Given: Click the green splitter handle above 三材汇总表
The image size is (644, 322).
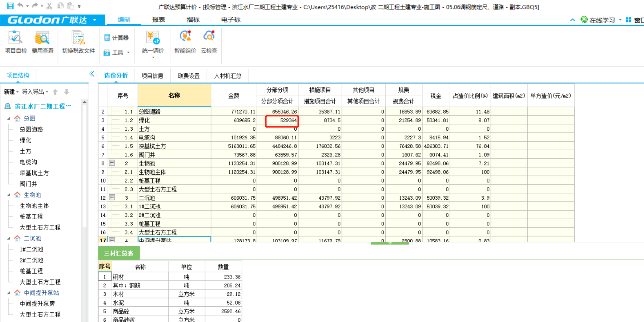Looking at the screenshot, I should (390, 243).
